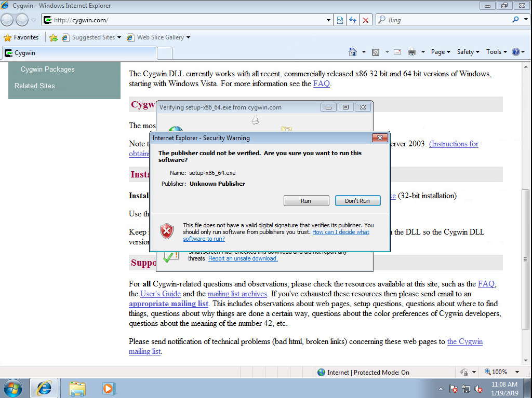Click the Read Mail icon
This screenshot has height=398, width=532.
[x=397, y=52]
